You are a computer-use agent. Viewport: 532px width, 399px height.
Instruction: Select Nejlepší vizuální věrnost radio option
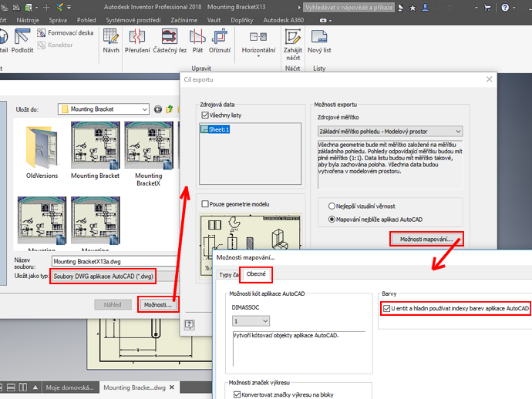[x=332, y=206]
